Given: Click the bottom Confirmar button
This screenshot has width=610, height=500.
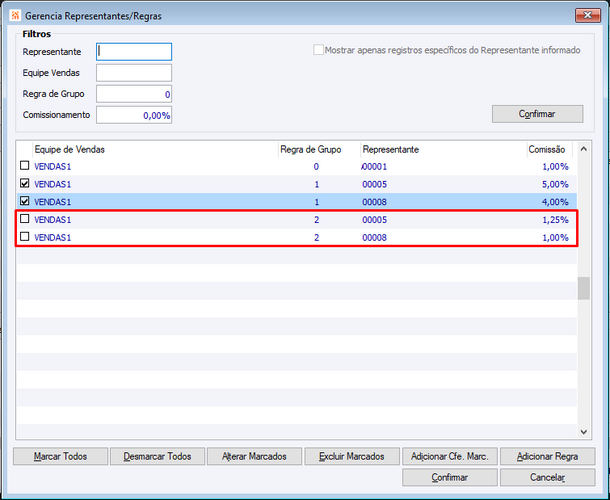Looking at the screenshot, I should point(450,477).
